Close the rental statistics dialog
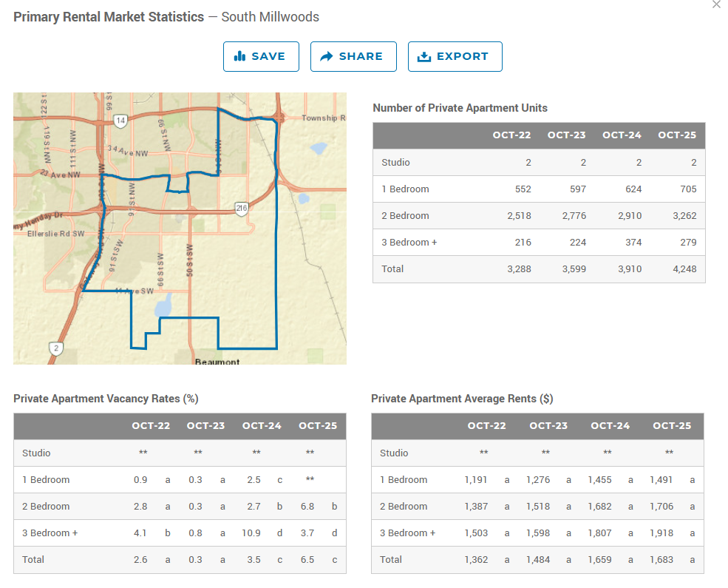728x588 pixels. tap(715, 5)
